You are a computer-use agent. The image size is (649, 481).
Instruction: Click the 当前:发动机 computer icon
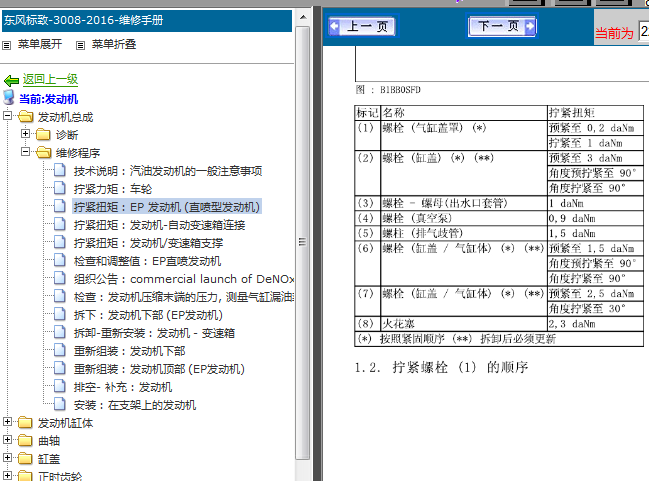(x=9, y=98)
